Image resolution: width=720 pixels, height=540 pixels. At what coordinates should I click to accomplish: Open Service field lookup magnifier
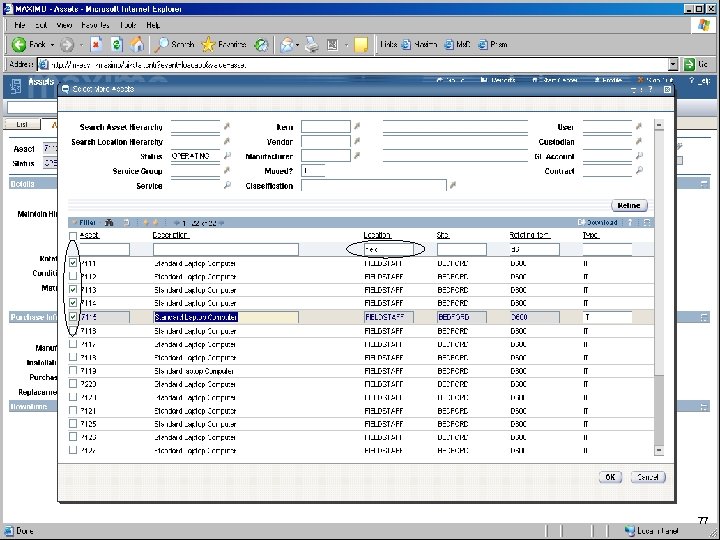(x=227, y=185)
